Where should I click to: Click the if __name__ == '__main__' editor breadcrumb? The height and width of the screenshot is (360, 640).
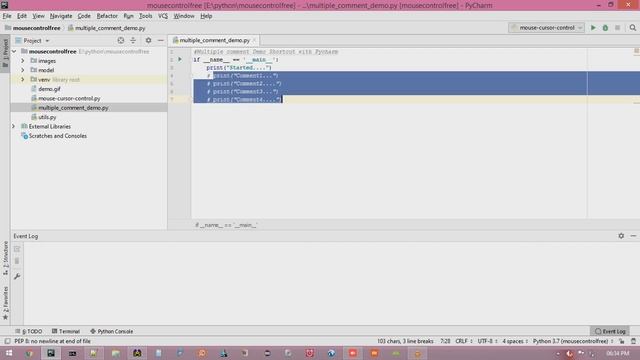click(226, 225)
